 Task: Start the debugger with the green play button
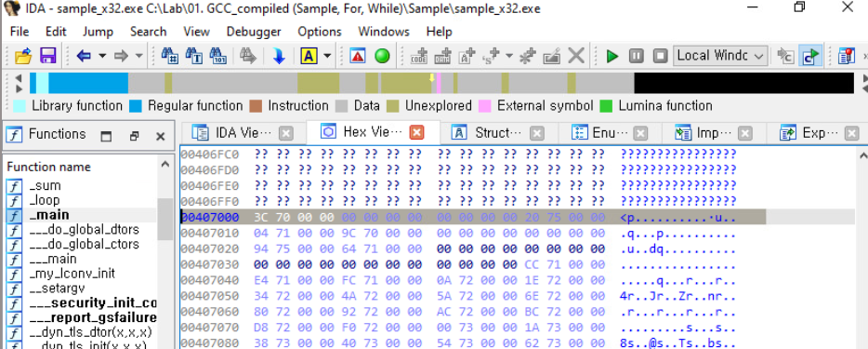click(612, 56)
